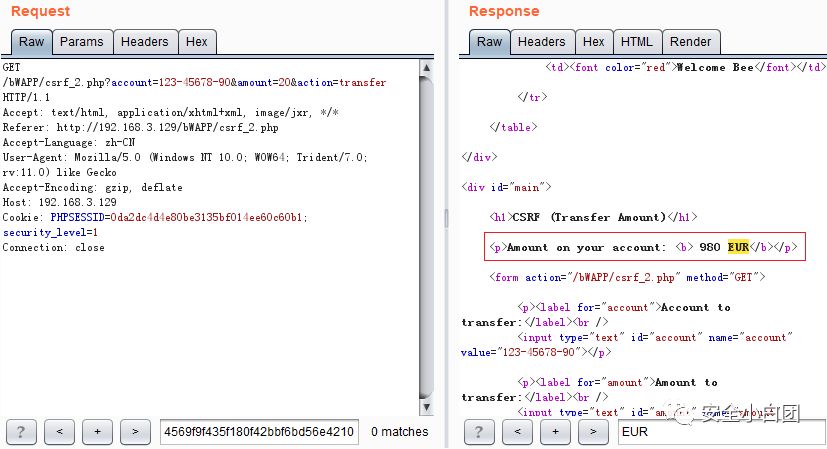Click the Request add (+) search button
The width and height of the screenshot is (827, 449).
tap(97, 432)
